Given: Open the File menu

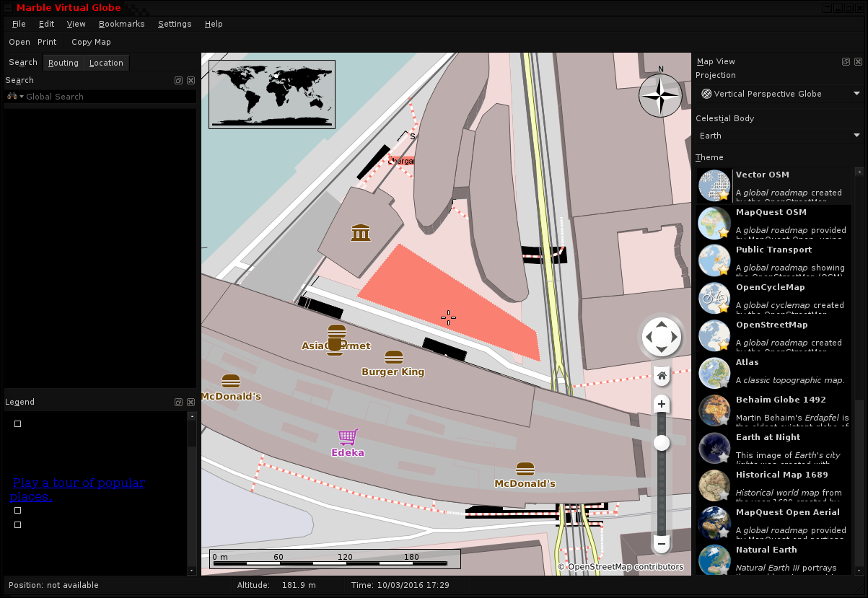Looking at the screenshot, I should (x=19, y=24).
